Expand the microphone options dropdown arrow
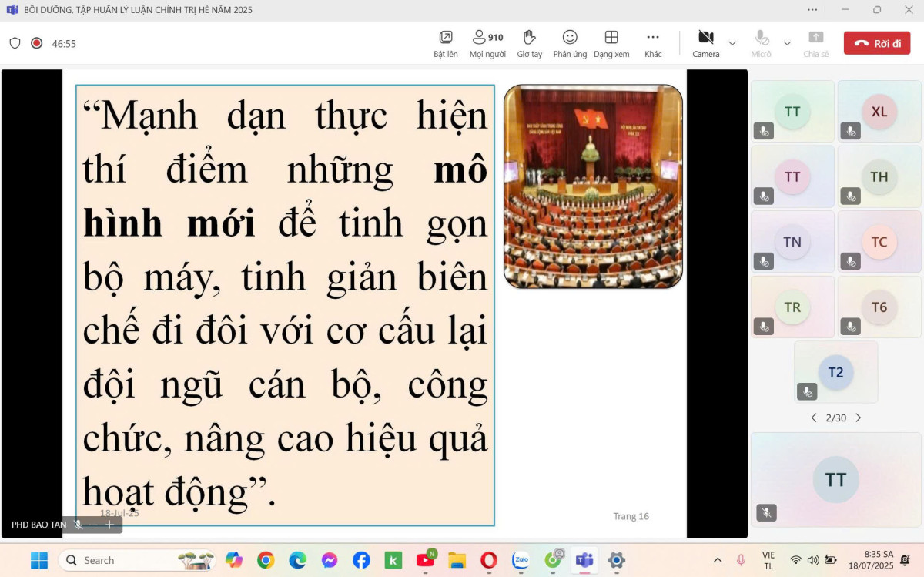Screen dimensions: 924x577 787,43
